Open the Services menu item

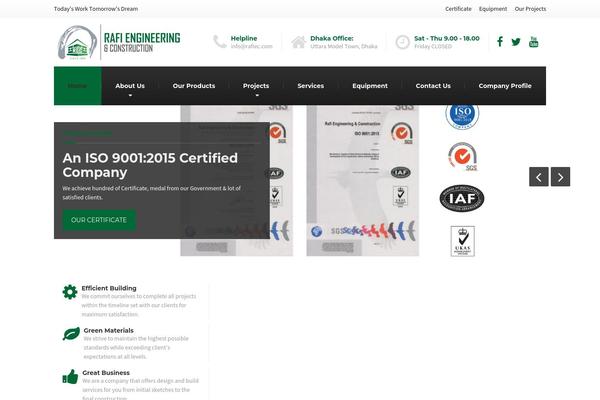[311, 86]
